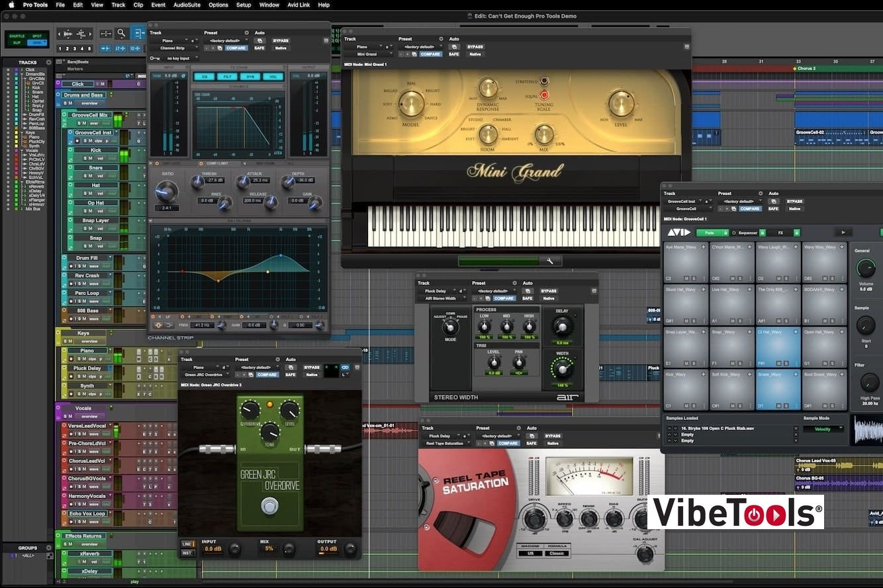The image size is (883, 588).
Task: Turn the Mini Grand LEVEL knob
Action: tap(621, 104)
